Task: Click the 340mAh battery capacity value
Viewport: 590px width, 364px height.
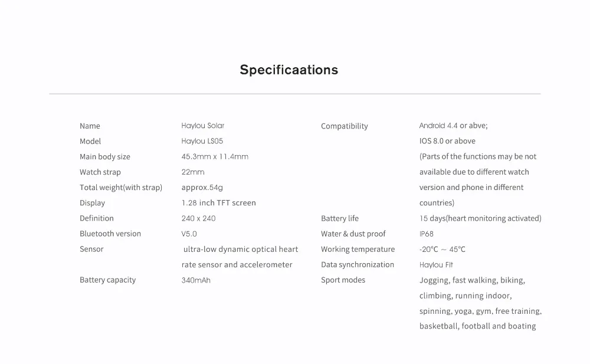Action: click(195, 280)
